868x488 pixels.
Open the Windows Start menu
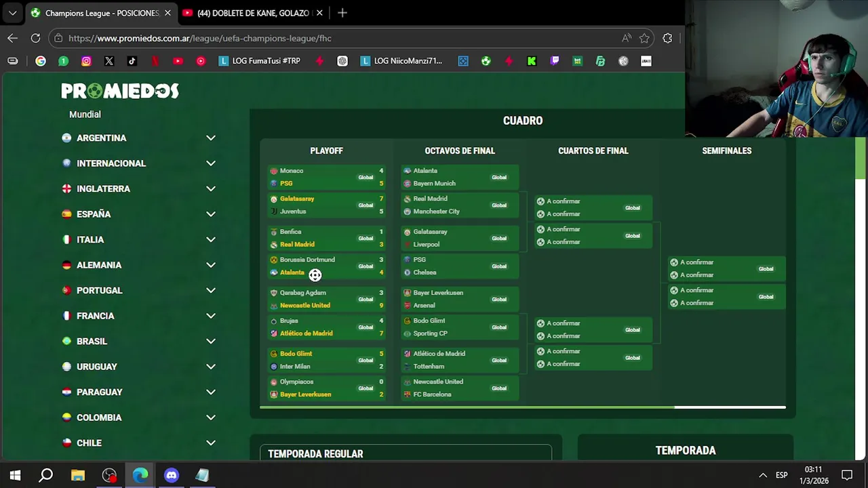click(15, 475)
